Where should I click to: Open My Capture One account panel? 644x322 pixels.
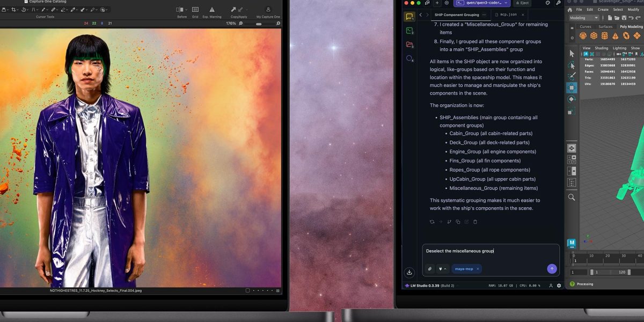268,10
